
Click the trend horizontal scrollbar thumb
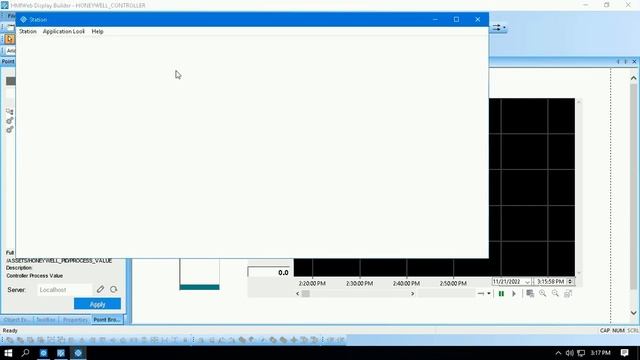point(305,293)
